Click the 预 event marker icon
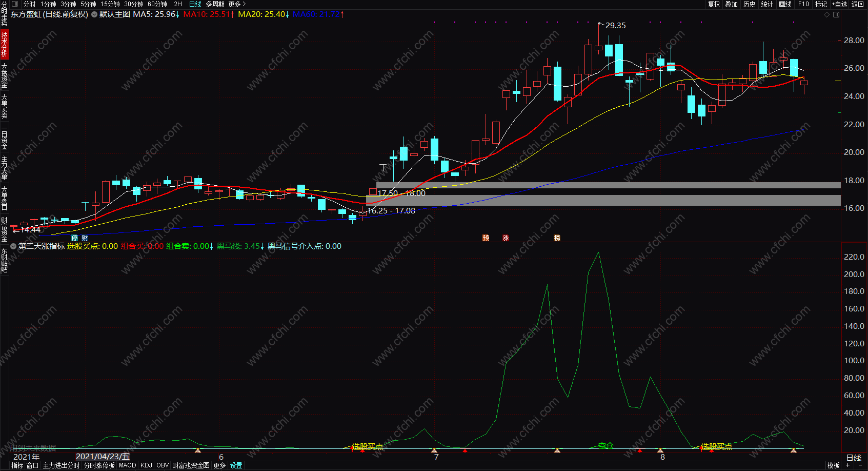This screenshot has width=868, height=471. pos(486,238)
